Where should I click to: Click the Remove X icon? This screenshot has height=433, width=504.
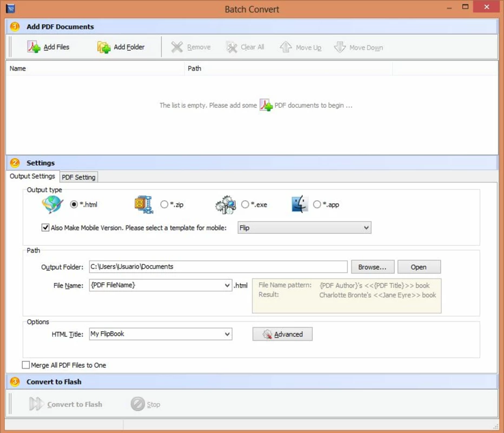pos(177,47)
